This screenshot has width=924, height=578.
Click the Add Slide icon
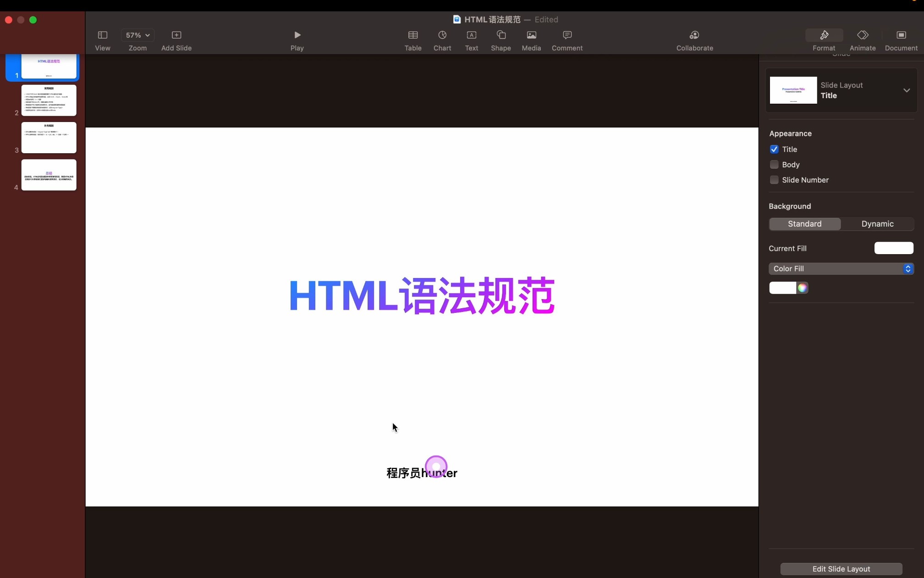pos(176,35)
